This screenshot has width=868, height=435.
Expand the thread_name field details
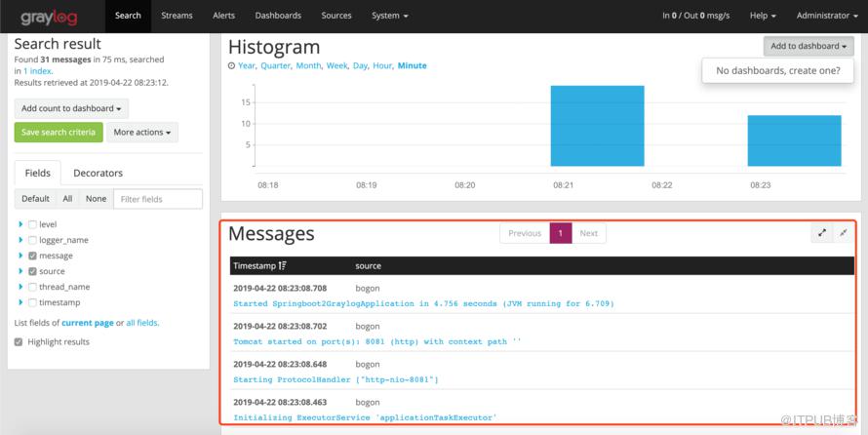(x=20, y=287)
